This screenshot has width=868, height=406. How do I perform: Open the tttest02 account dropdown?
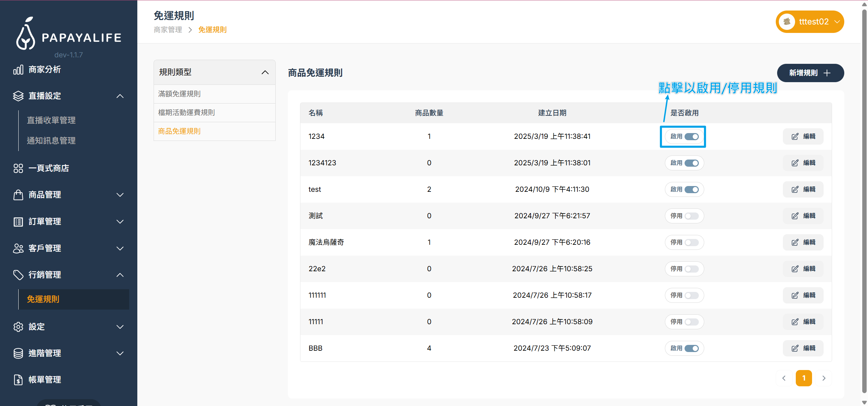point(810,21)
